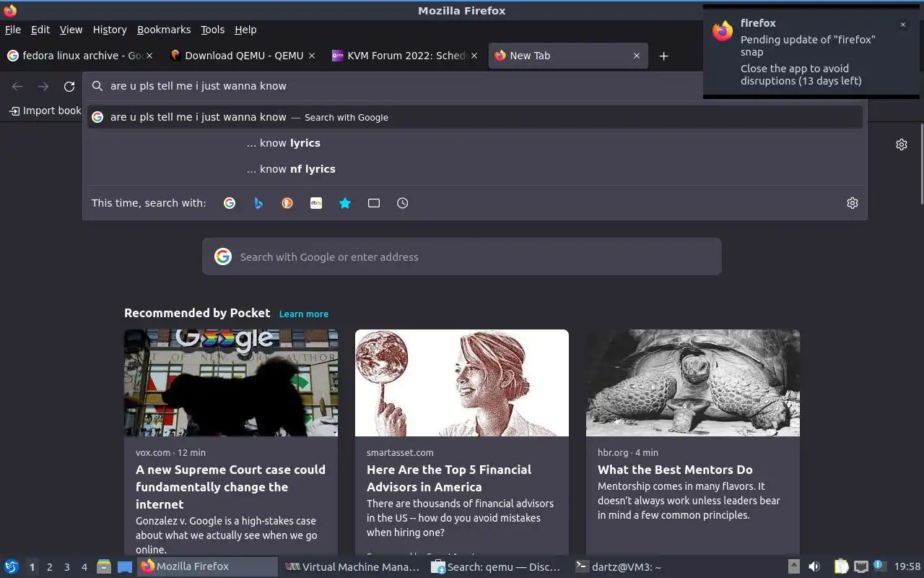This screenshot has width=924, height=578.
Task: Dismiss the firefox snap update notification
Action: [x=902, y=25]
